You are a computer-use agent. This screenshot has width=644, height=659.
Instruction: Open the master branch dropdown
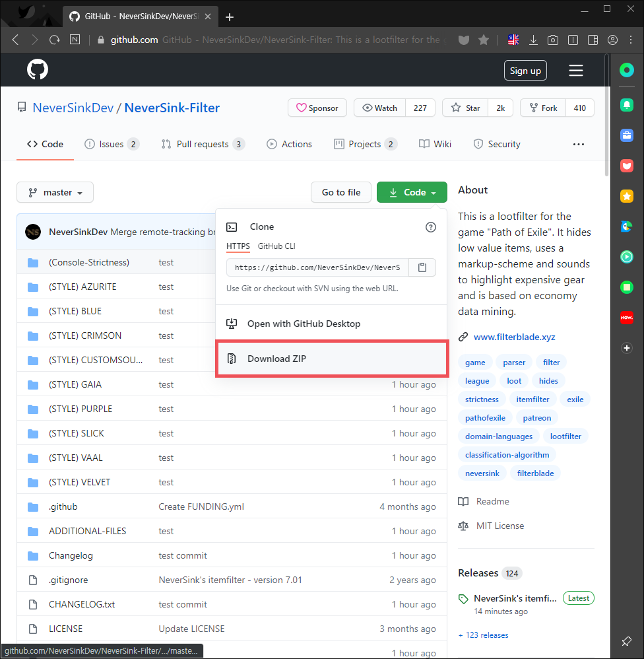tap(55, 193)
